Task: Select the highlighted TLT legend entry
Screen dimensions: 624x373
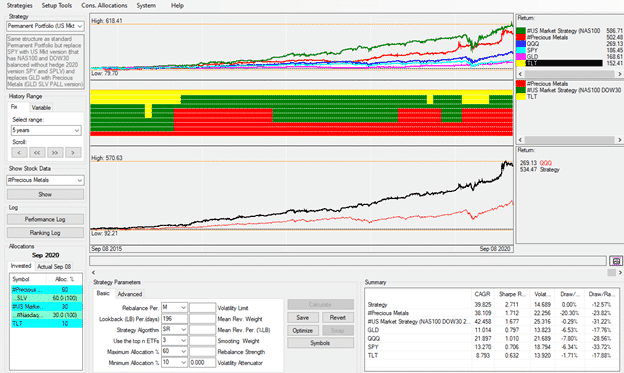Action: pos(564,63)
